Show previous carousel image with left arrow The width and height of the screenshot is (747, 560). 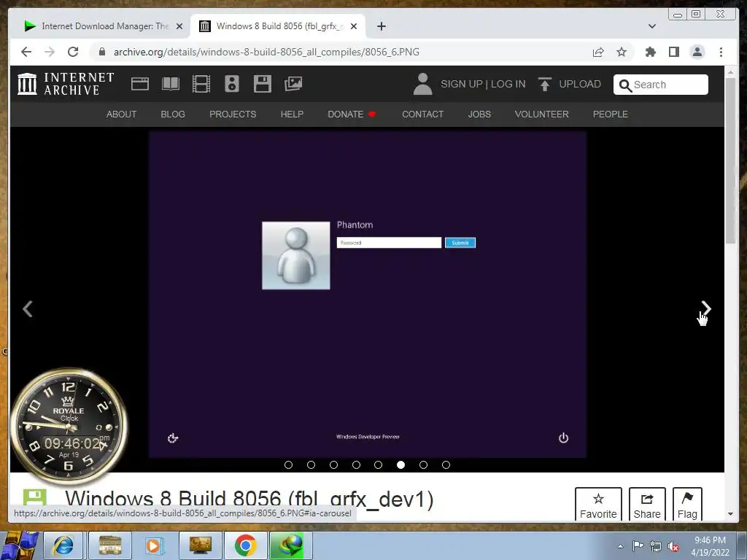coord(28,308)
